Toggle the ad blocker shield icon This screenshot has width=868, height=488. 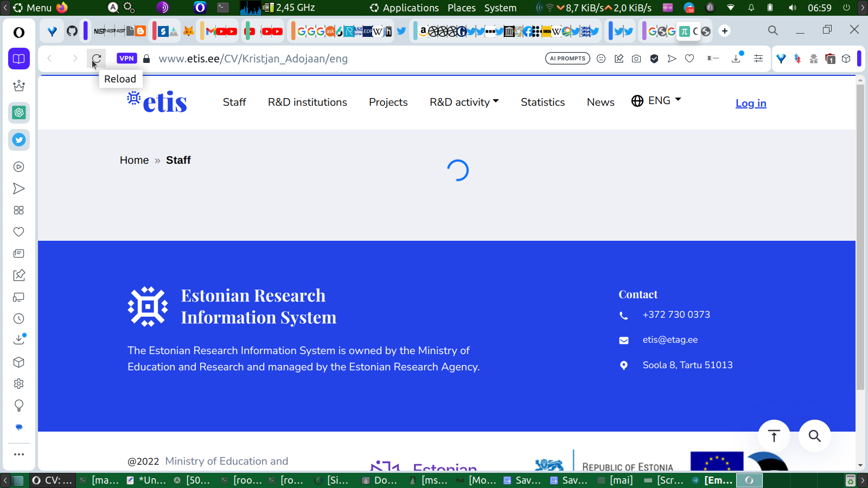(x=654, y=59)
